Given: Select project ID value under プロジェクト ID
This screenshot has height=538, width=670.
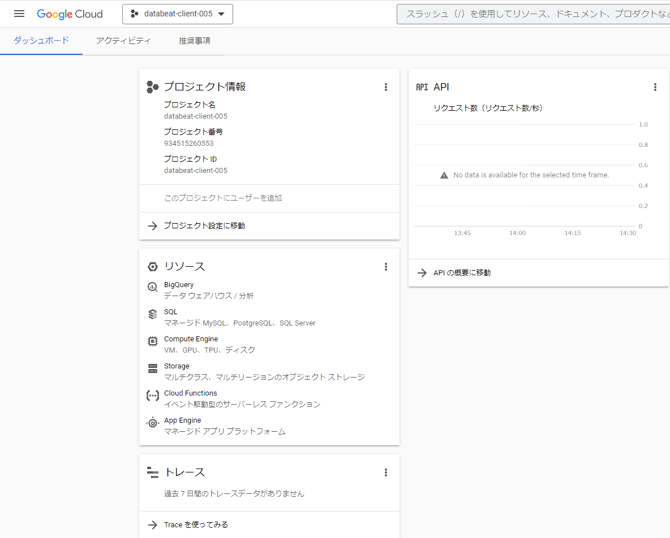Looking at the screenshot, I should pyautogui.click(x=196, y=171).
